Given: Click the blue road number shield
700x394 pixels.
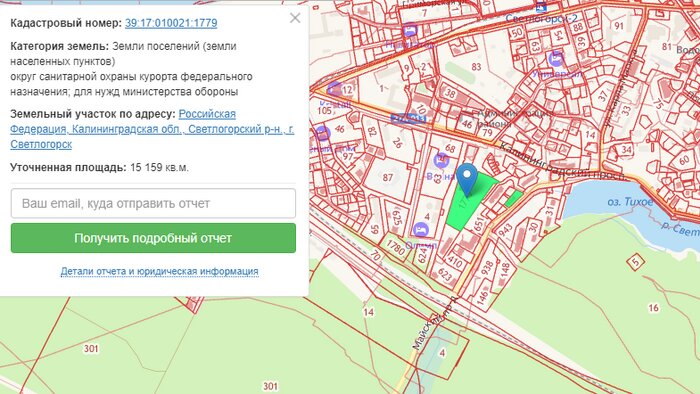Looking at the screenshot, I should click(408, 119).
